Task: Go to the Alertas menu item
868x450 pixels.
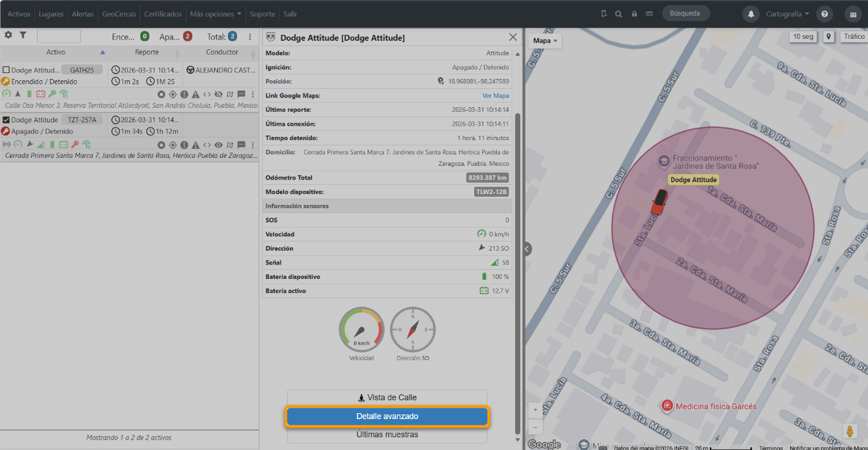Action: coord(82,14)
